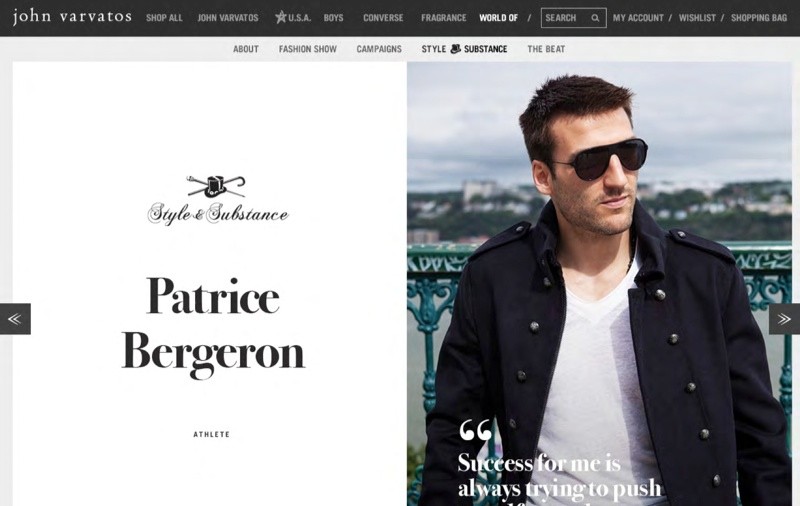The width and height of the screenshot is (800, 506).
Task: Select the World Of menu item
Action: coord(498,18)
